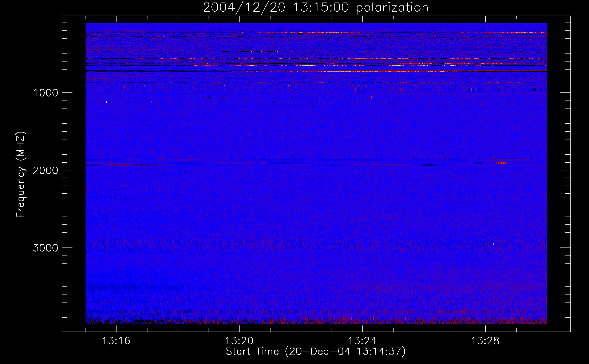
Task: Click the 'Start Time (20-Dec-04 13:14:37)' label
Action: click(x=316, y=352)
